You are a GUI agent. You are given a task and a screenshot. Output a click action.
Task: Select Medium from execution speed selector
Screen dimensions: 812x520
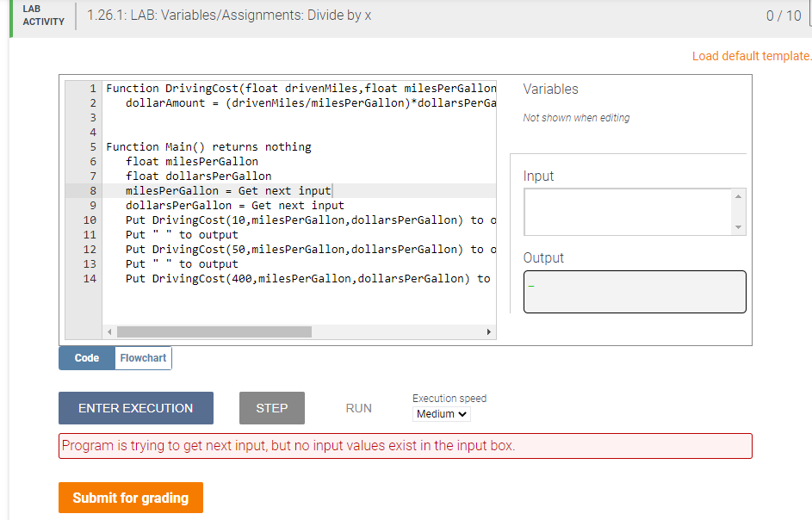click(441, 414)
